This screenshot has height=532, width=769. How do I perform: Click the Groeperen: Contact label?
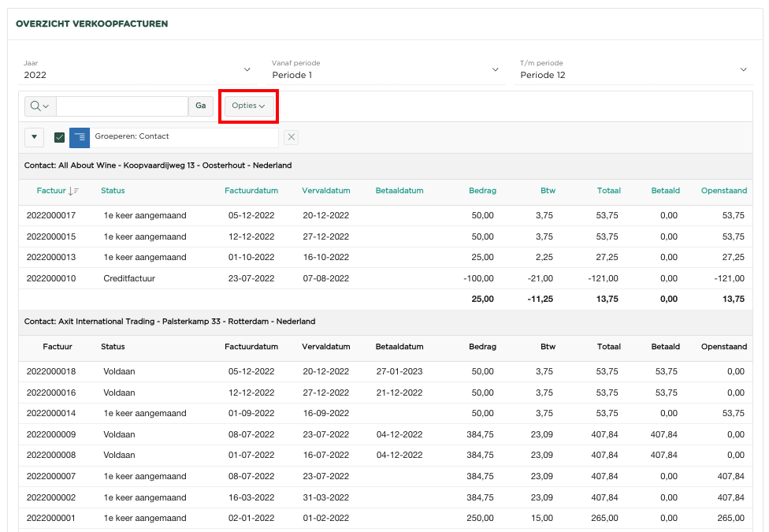click(132, 136)
